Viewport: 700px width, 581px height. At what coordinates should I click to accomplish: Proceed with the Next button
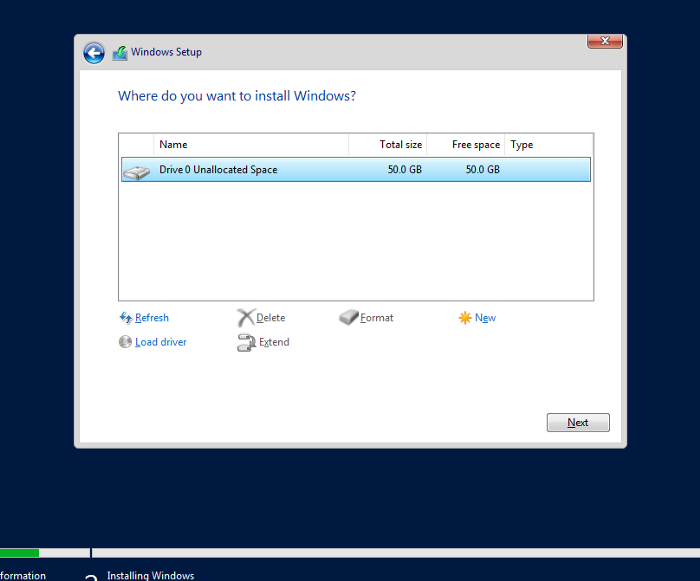pyautogui.click(x=578, y=422)
